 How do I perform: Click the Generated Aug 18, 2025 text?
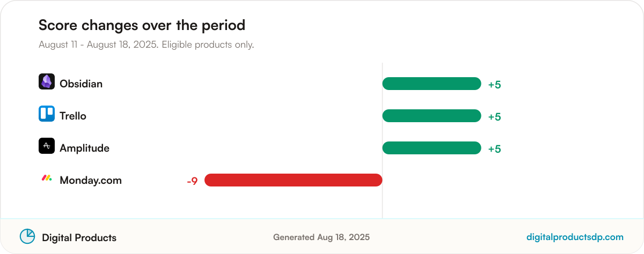point(321,237)
